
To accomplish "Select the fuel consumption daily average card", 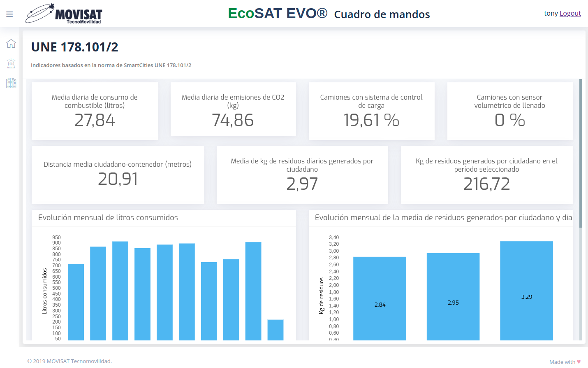I will [x=95, y=111].
